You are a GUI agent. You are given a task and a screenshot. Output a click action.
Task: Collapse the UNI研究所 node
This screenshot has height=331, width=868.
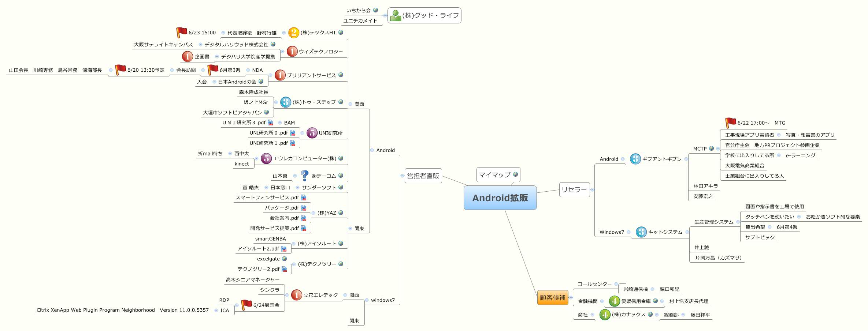[303, 133]
